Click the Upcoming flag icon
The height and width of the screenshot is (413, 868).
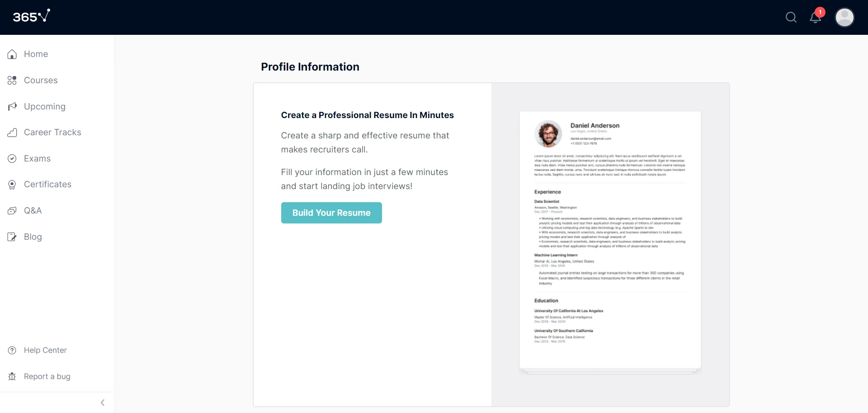pyautogui.click(x=12, y=107)
